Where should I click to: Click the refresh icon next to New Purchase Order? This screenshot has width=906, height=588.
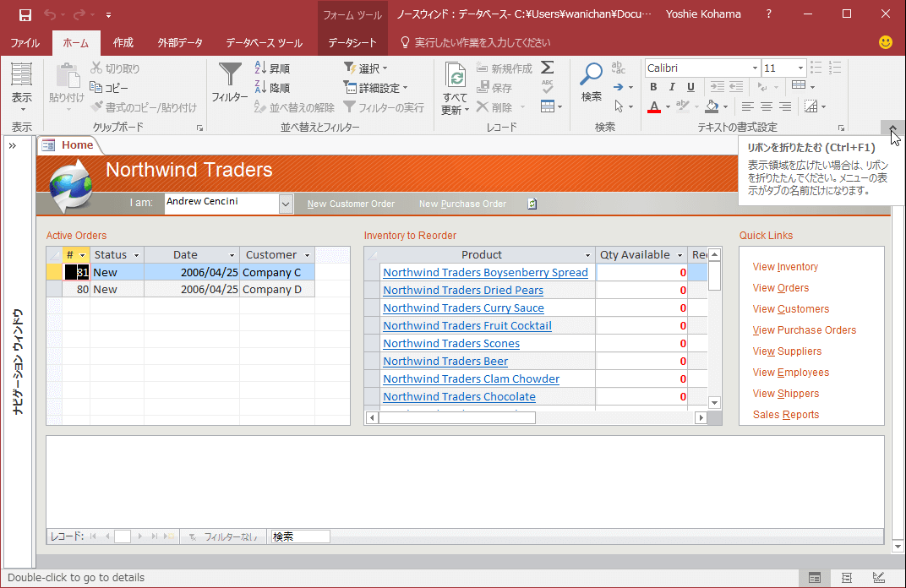coord(532,204)
